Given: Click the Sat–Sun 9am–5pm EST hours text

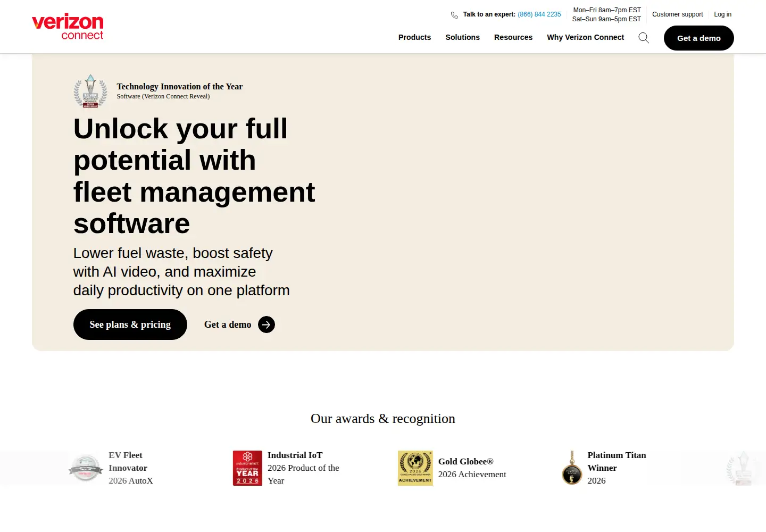Looking at the screenshot, I should pyautogui.click(x=606, y=19).
